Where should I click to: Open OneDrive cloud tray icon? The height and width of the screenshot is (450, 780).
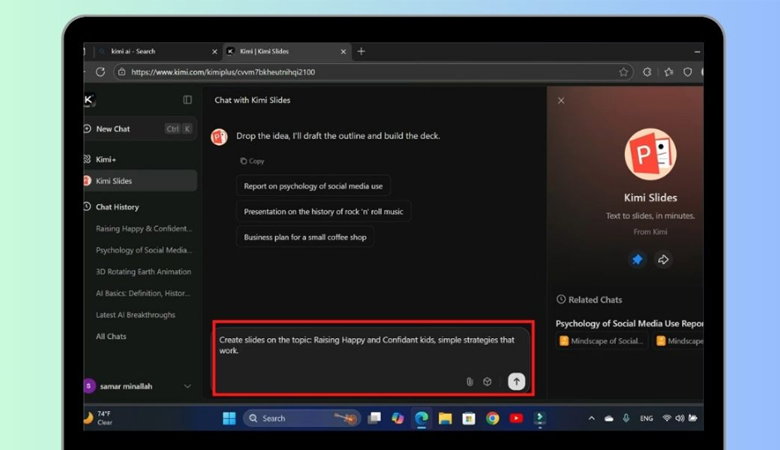coord(609,418)
